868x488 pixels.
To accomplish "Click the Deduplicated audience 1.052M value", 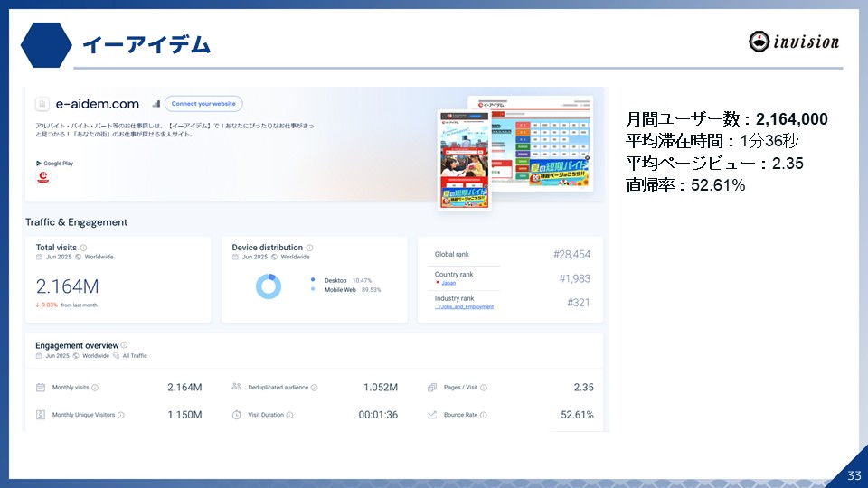I will [x=381, y=388].
